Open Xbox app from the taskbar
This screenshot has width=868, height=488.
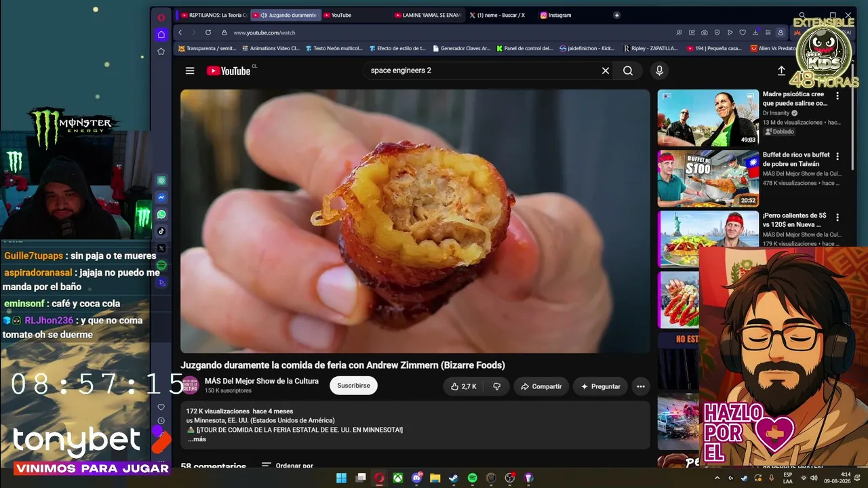pyautogui.click(x=398, y=478)
